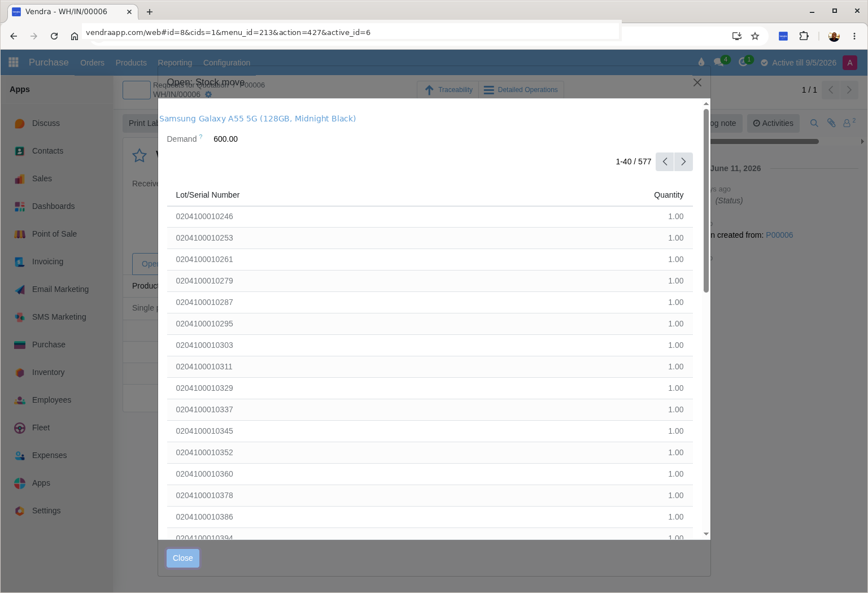Open the Invoicing app icon
The image size is (868, 593).
click(x=20, y=262)
